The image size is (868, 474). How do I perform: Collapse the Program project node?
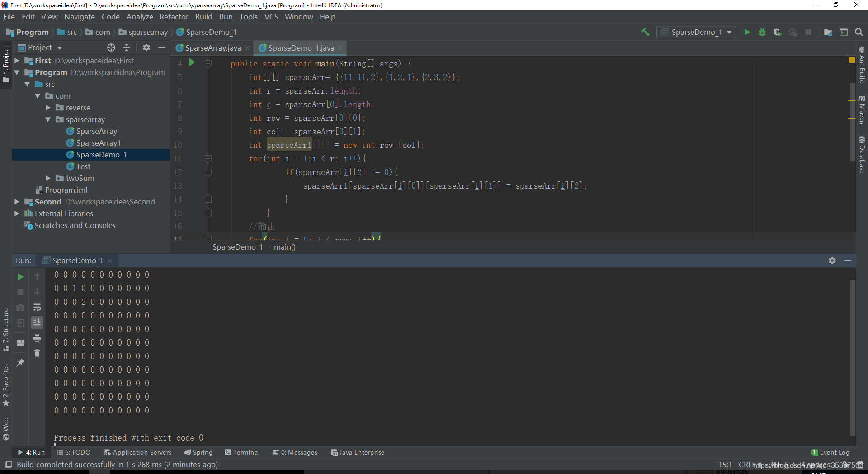click(x=17, y=72)
